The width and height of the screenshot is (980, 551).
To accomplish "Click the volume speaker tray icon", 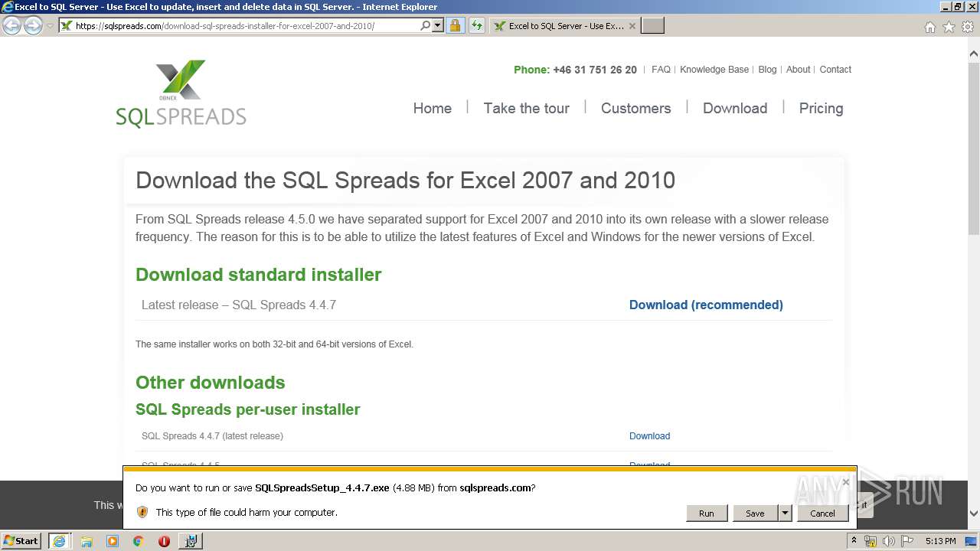I will point(889,541).
